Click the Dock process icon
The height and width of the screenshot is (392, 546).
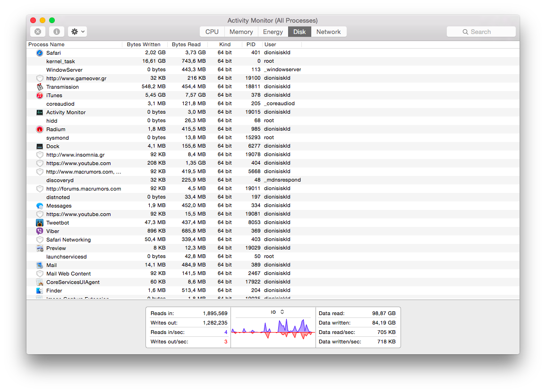[40, 146]
